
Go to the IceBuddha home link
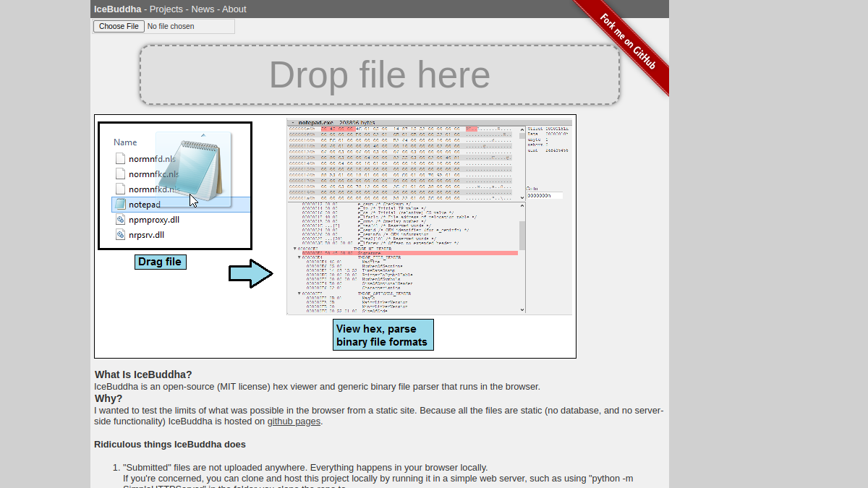coord(117,9)
